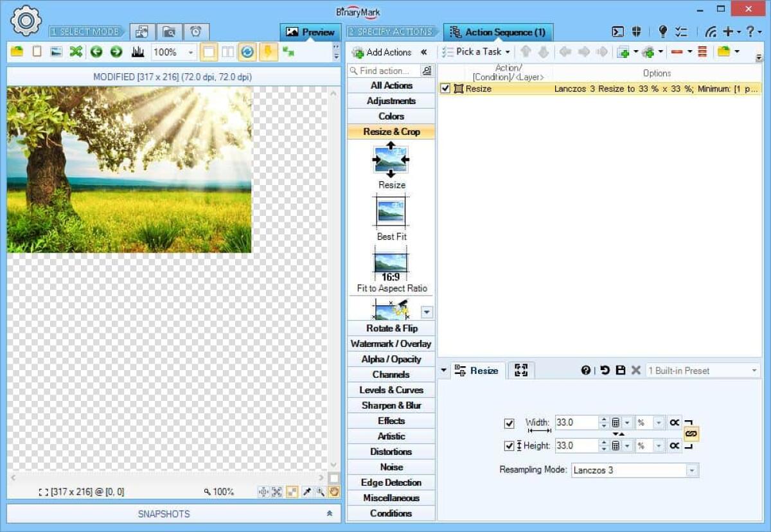The width and height of the screenshot is (771, 532).
Task: Click the save preset disk icon
Action: 620,370
